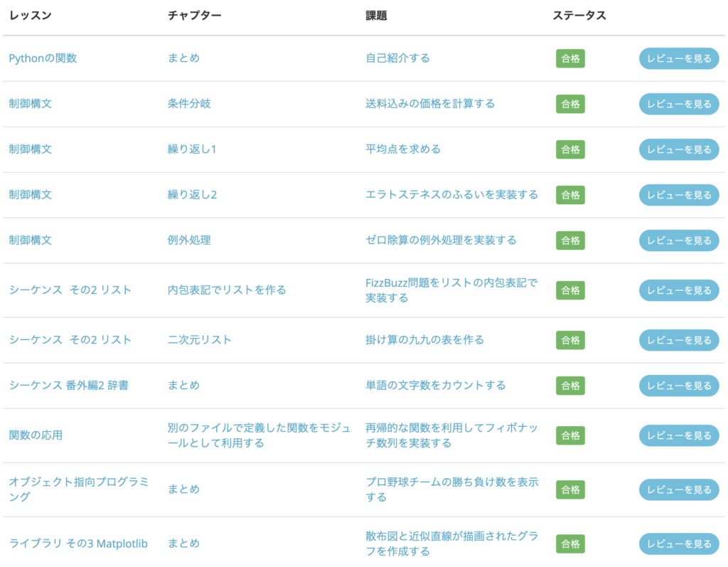Open the 単語の文字数をカウントする assignment

coord(435,386)
